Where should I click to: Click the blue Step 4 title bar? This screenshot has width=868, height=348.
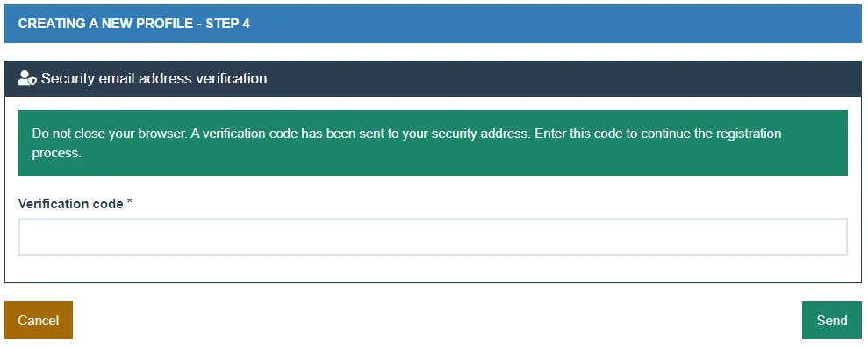click(x=433, y=24)
